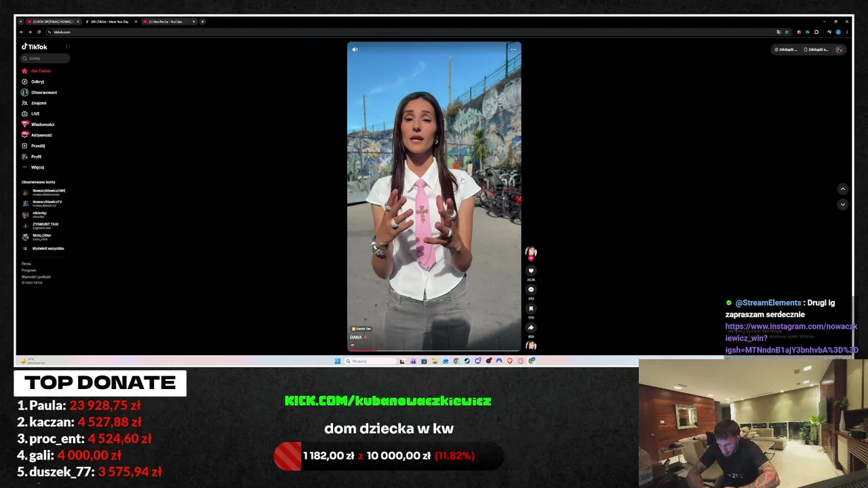Open Discord from taskbar
The image size is (868, 488).
(477, 361)
